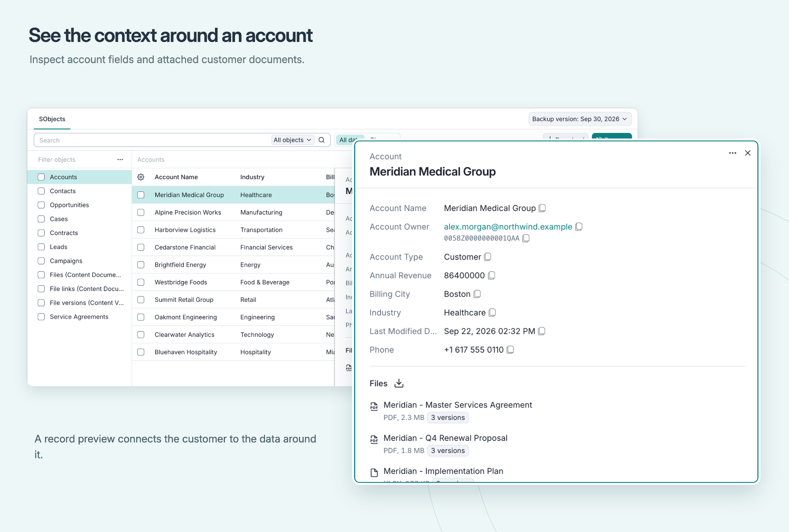Click file icon for Implementation Plan
The height and width of the screenshot is (532, 789).
click(374, 472)
